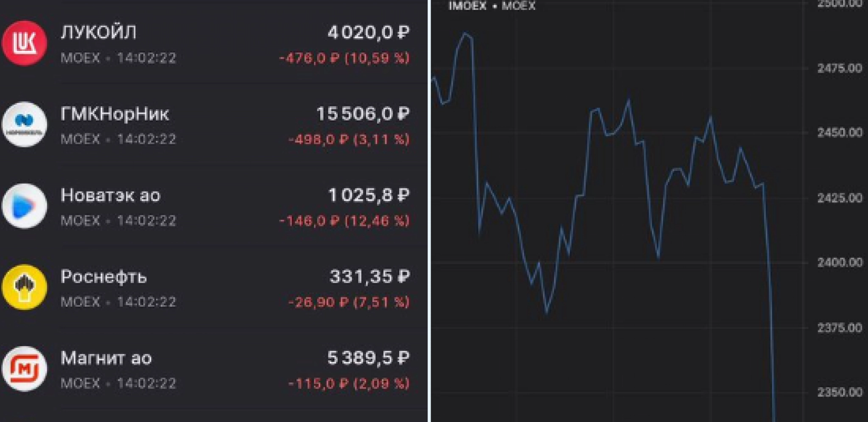Click the 2400.00 price axis label

(x=840, y=263)
